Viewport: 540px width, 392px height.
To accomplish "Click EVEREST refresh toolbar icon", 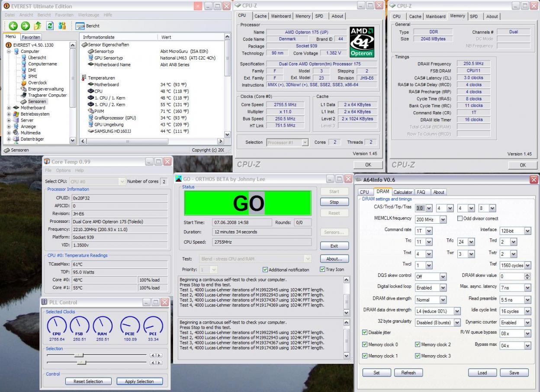I will (50, 26).
